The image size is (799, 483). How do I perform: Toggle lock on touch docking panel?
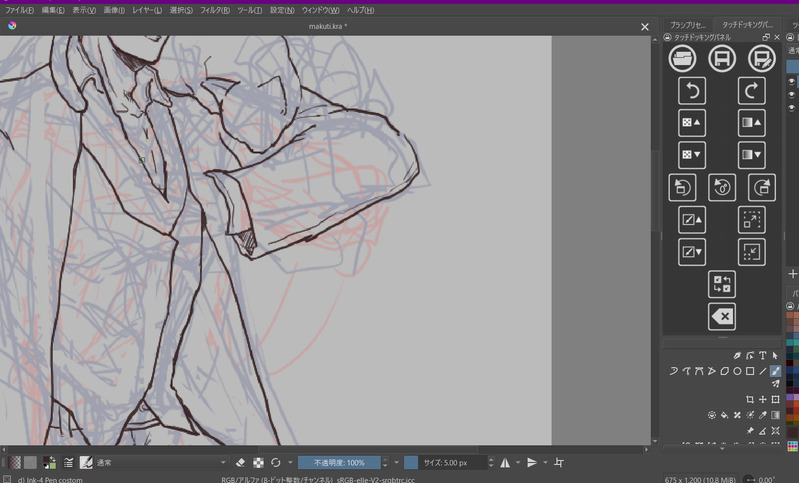tap(668, 37)
